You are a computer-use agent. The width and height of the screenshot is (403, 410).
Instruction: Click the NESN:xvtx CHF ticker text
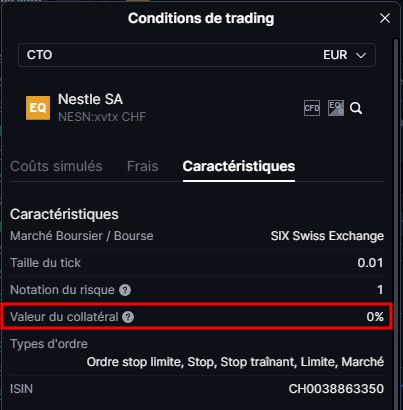pyautogui.click(x=102, y=117)
